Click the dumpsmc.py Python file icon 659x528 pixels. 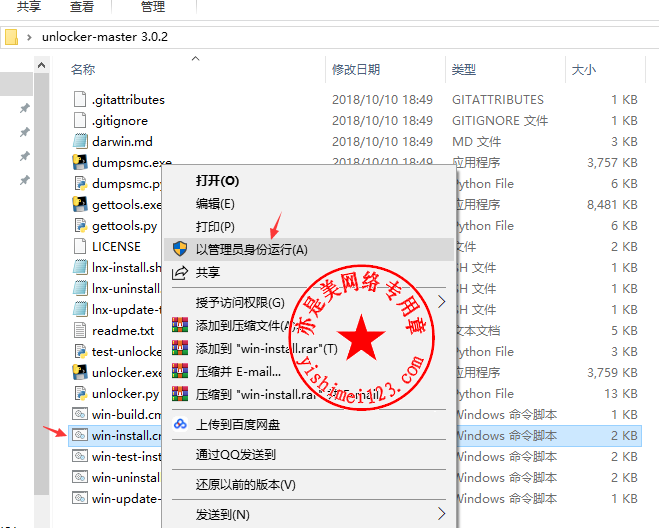[80, 183]
